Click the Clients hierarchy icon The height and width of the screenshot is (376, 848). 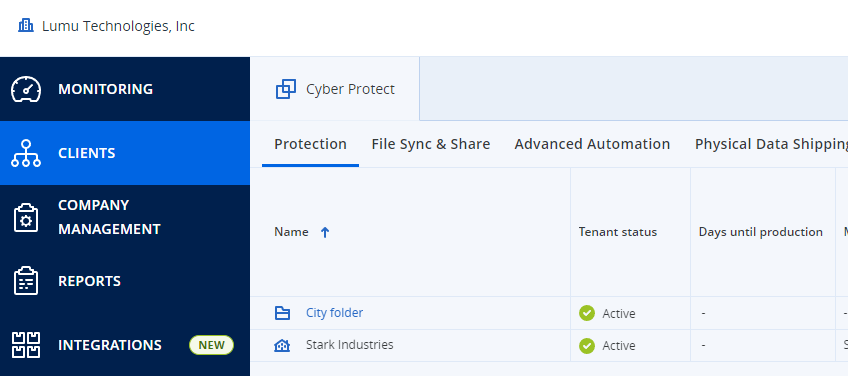point(26,153)
